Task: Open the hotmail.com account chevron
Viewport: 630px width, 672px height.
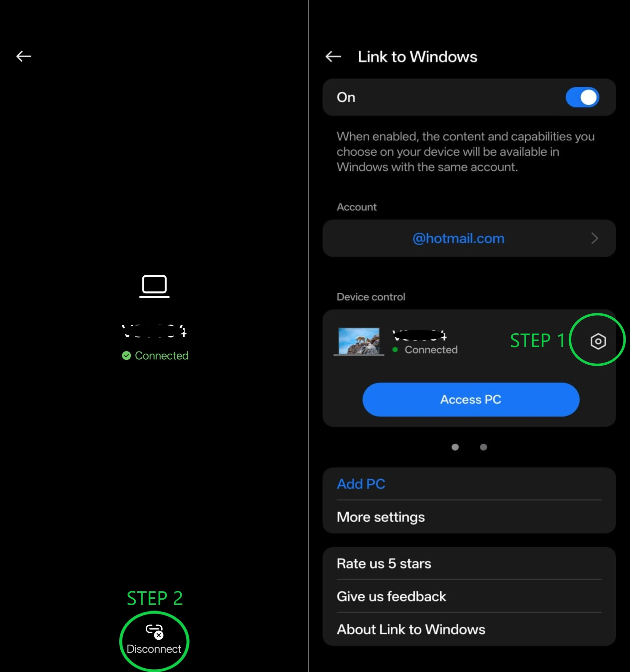Action: pyautogui.click(x=595, y=238)
